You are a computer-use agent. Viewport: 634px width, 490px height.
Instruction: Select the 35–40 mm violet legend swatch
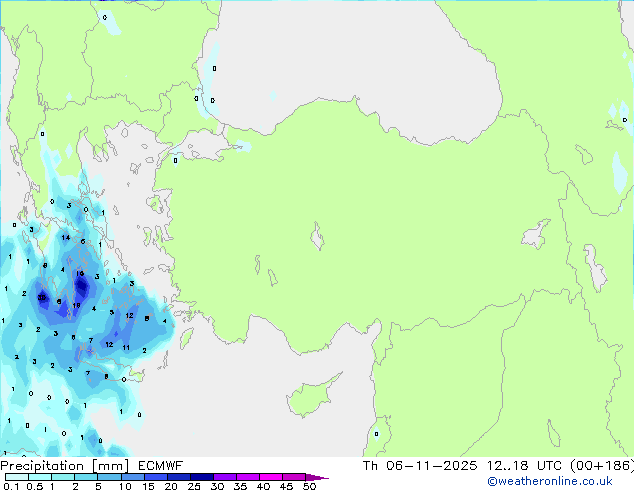247,477
